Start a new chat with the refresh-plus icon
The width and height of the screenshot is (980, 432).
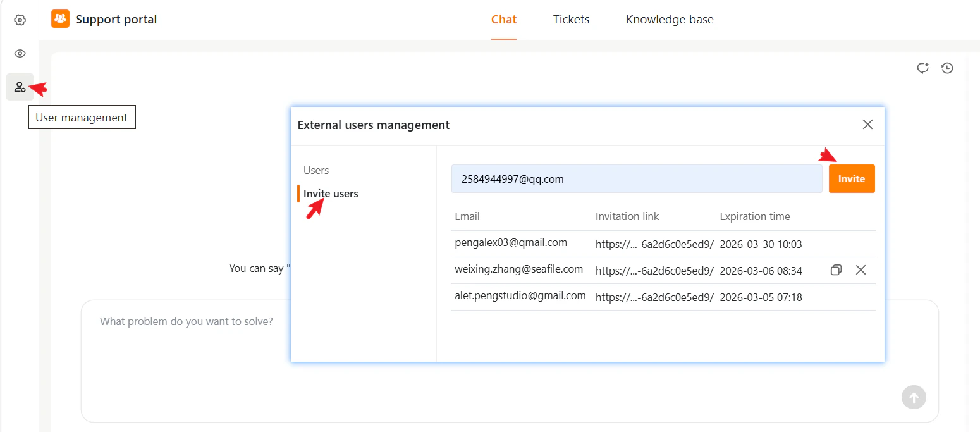click(x=923, y=68)
